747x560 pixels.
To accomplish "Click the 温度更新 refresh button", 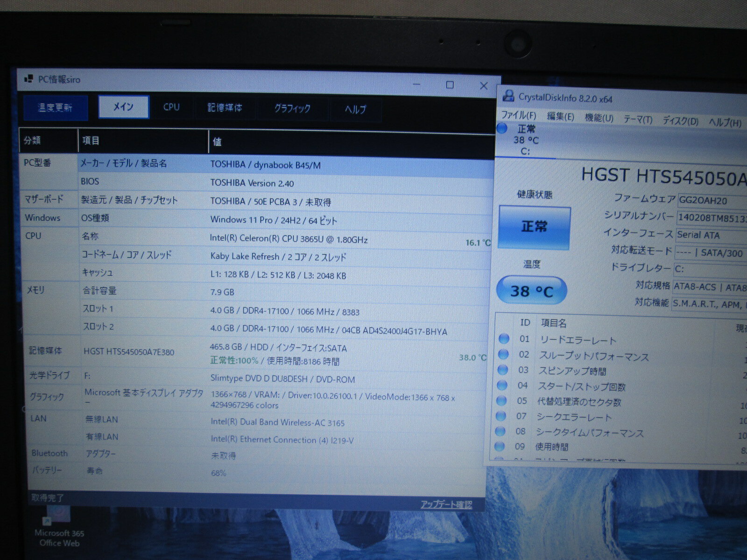I will 55,108.
